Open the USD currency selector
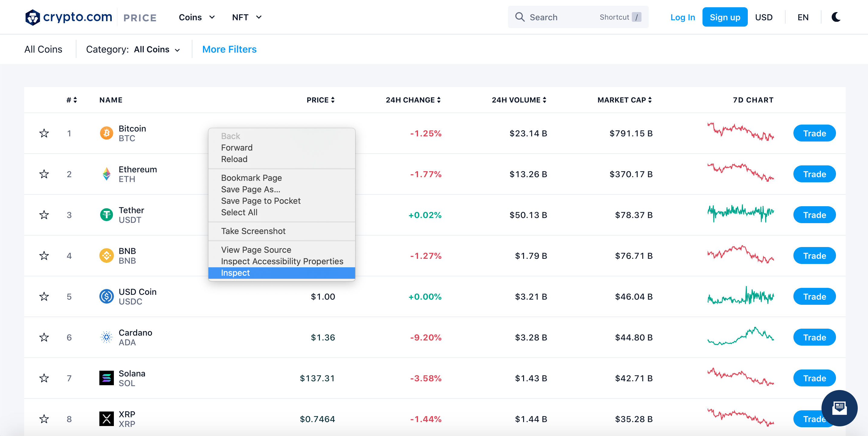 pyautogui.click(x=764, y=17)
